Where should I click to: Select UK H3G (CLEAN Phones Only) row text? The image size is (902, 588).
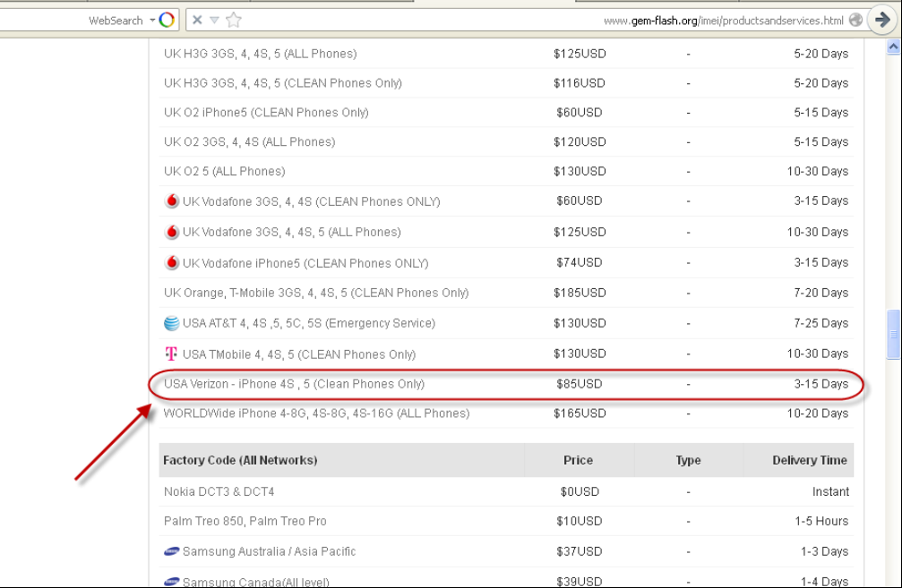[282, 82]
